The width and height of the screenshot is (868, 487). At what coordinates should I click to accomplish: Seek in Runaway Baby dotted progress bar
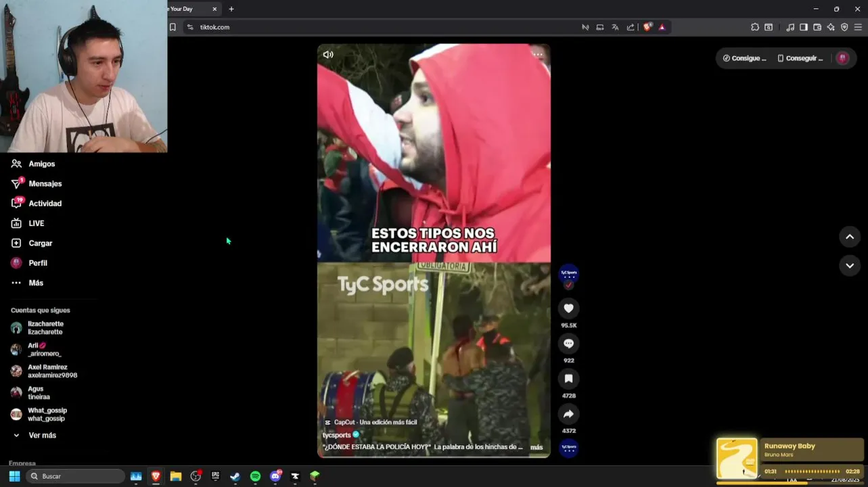tap(812, 471)
